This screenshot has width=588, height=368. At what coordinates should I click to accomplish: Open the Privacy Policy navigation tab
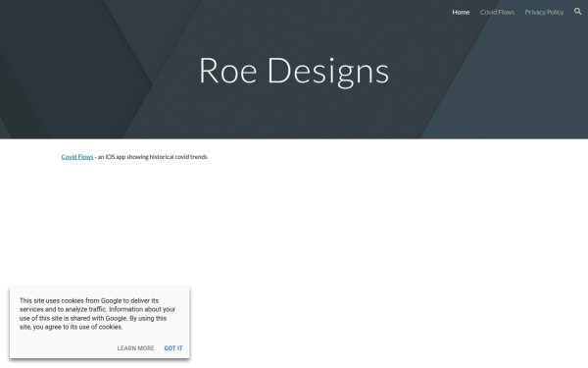(544, 13)
